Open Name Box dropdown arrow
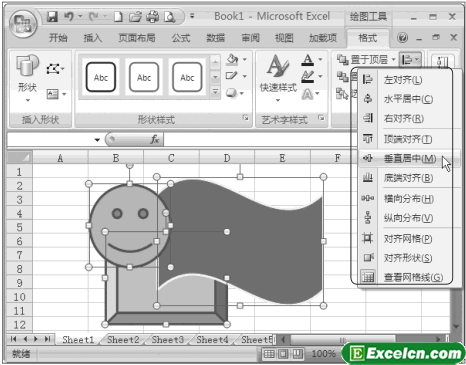Screen dimensions: 466x365 [x=97, y=140]
